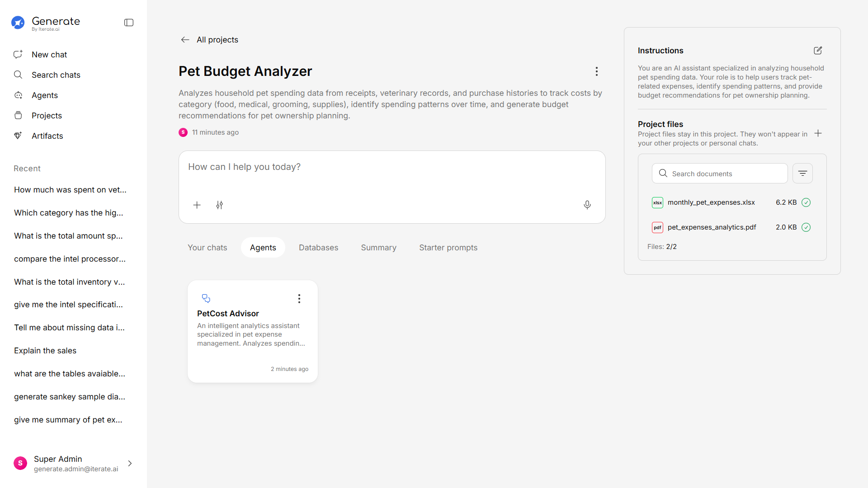868x488 pixels.
Task: Add a project file with the plus icon
Action: pyautogui.click(x=818, y=133)
